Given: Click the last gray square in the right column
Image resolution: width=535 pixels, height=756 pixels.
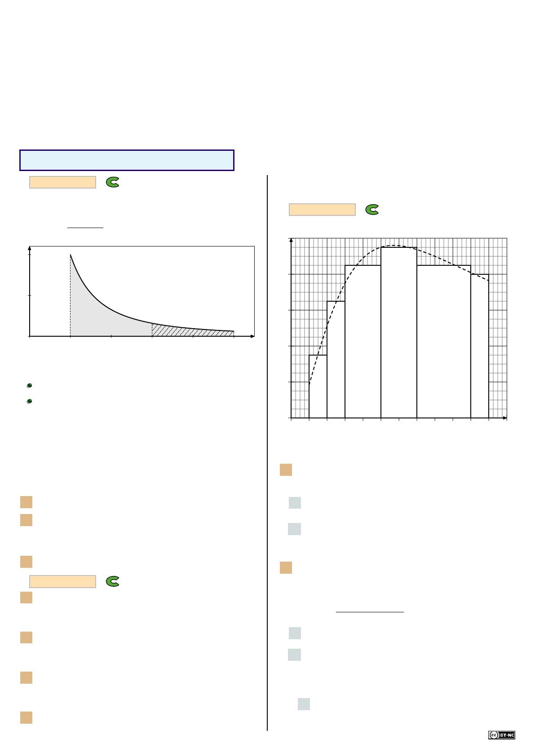Looking at the screenshot, I should (304, 704).
